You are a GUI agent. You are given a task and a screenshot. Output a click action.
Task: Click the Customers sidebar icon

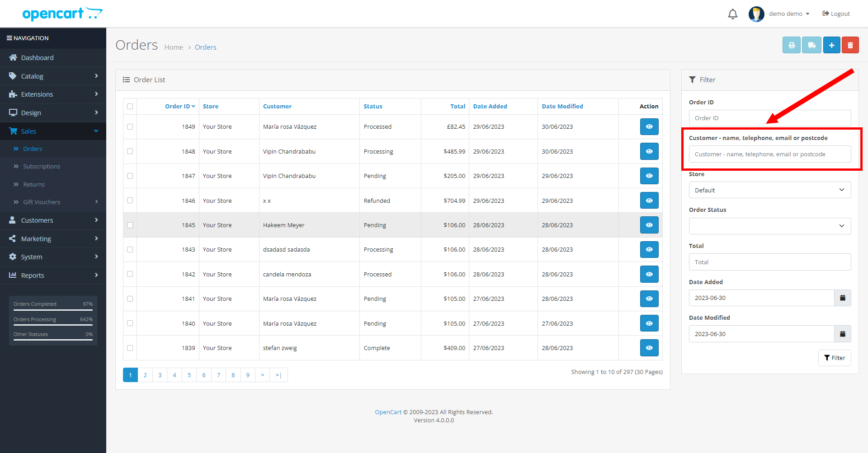[13, 220]
